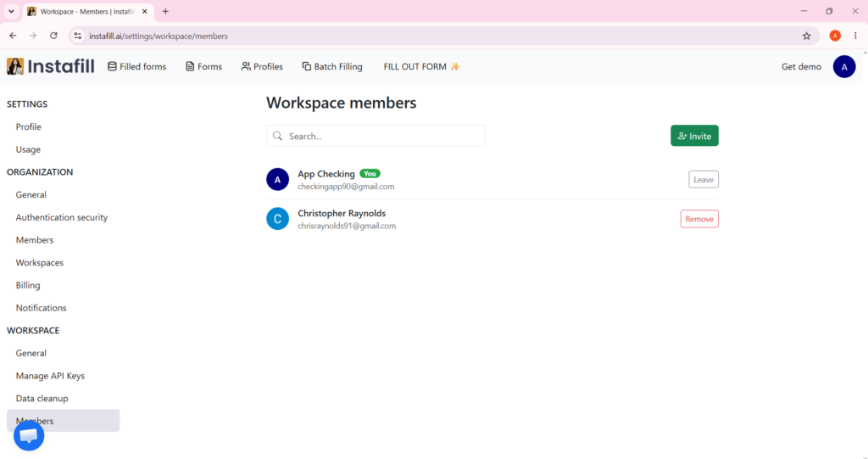
Task: Click the SETTINGS section heading
Action: coord(27,104)
